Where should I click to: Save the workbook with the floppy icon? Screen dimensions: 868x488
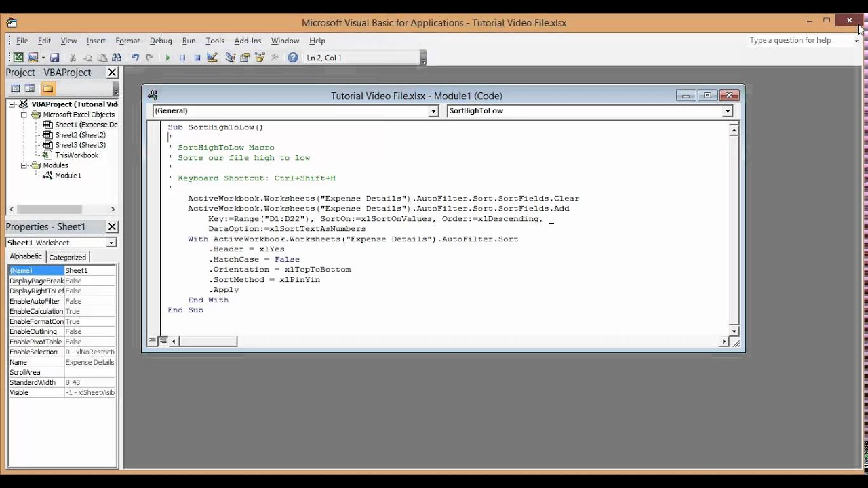pyautogui.click(x=55, y=58)
